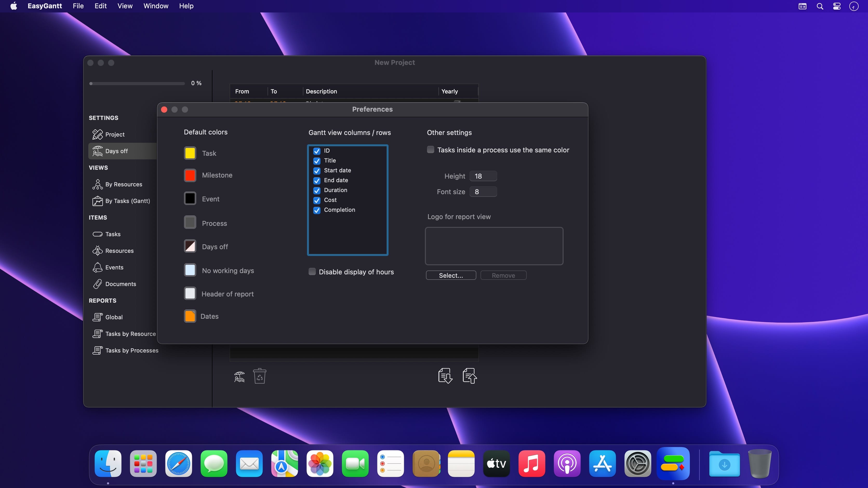This screenshot has width=868, height=488.
Task: Click the yellow Task color swatch
Action: 190,153
